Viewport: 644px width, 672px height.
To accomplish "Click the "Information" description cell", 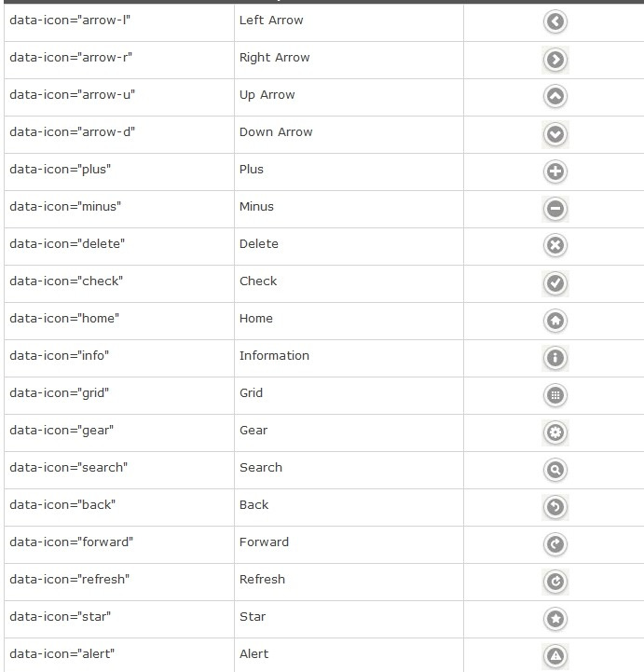I will click(x=349, y=358).
